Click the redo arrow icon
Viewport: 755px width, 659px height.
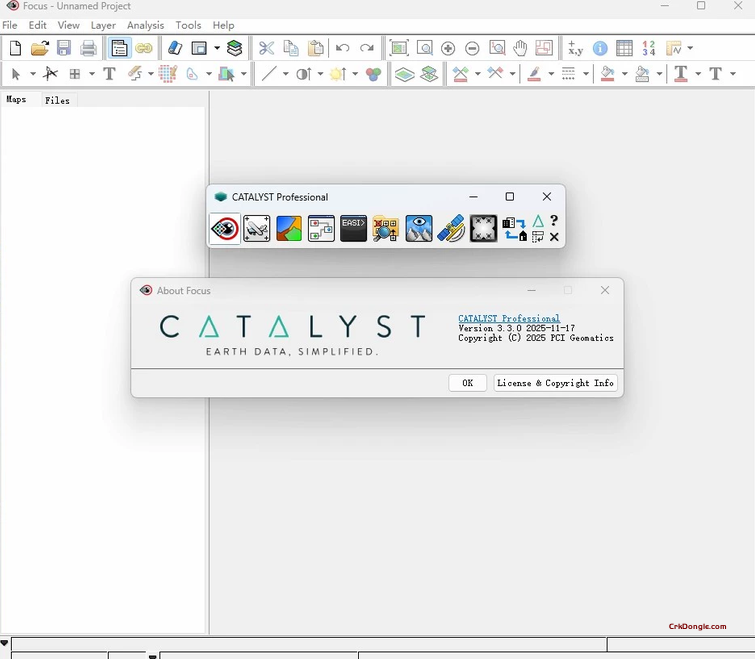367,48
